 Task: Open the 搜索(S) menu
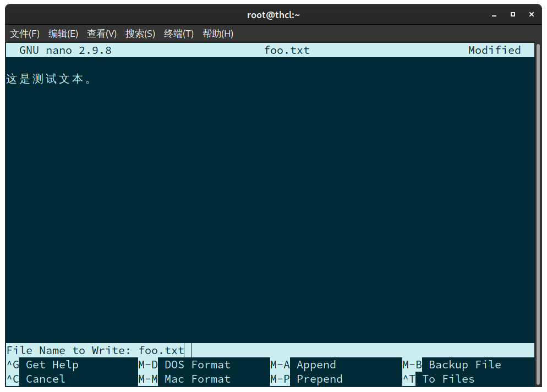(x=140, y=34)
